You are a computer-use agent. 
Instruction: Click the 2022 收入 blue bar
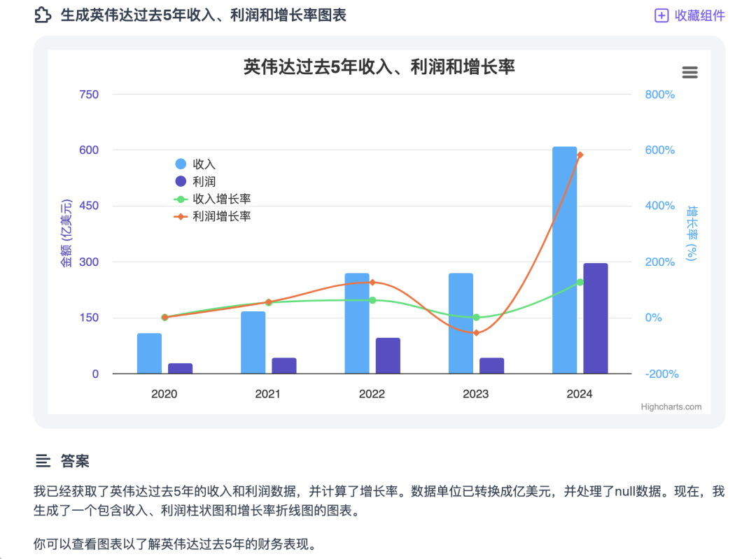click(x=357, y=323)
